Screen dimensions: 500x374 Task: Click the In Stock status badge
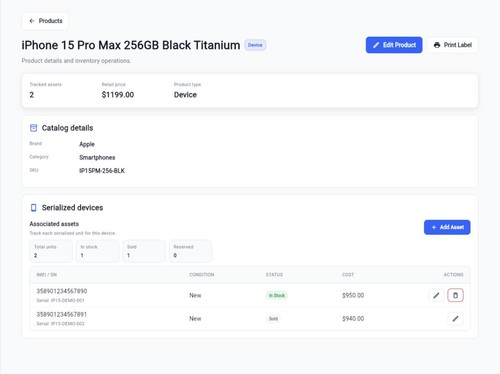pyautogui.click(x=277, y=295)
